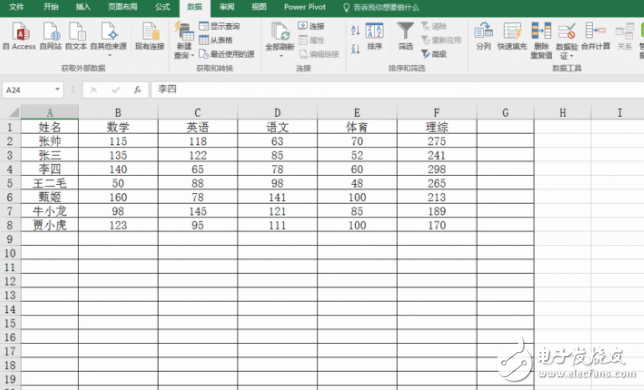Sort ascending with the A-to-Z icon
The image size is (644, 390).
pos(355,30)
